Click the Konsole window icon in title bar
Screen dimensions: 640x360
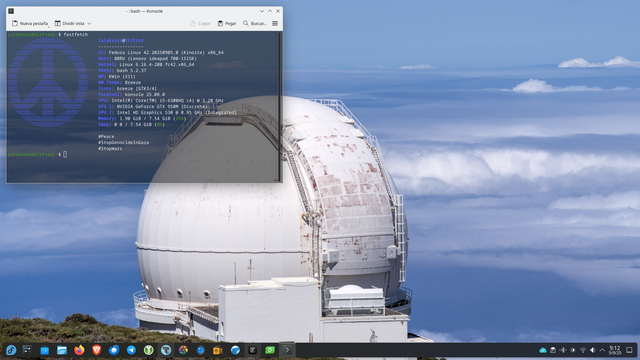click(x=11, y=11)
